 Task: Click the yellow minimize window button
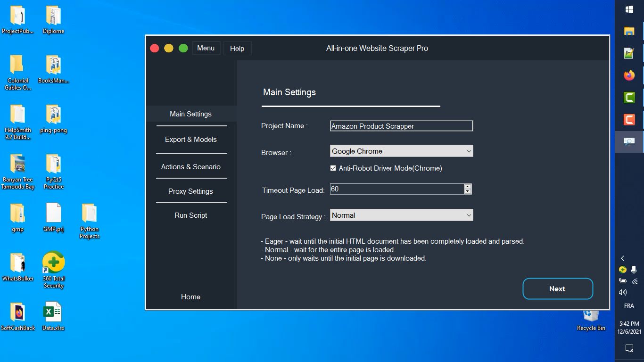[x=169, y=48]
